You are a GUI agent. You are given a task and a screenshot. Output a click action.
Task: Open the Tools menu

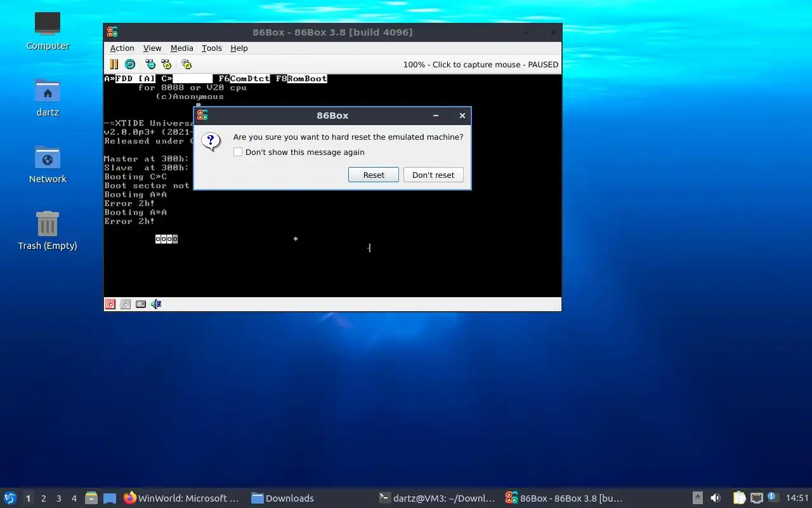[x=212, y=48]
